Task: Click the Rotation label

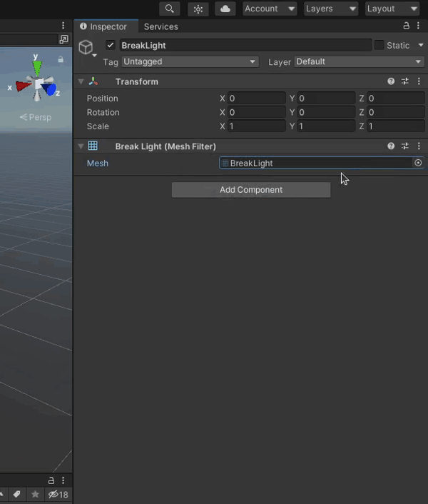Action: point(103,112)
